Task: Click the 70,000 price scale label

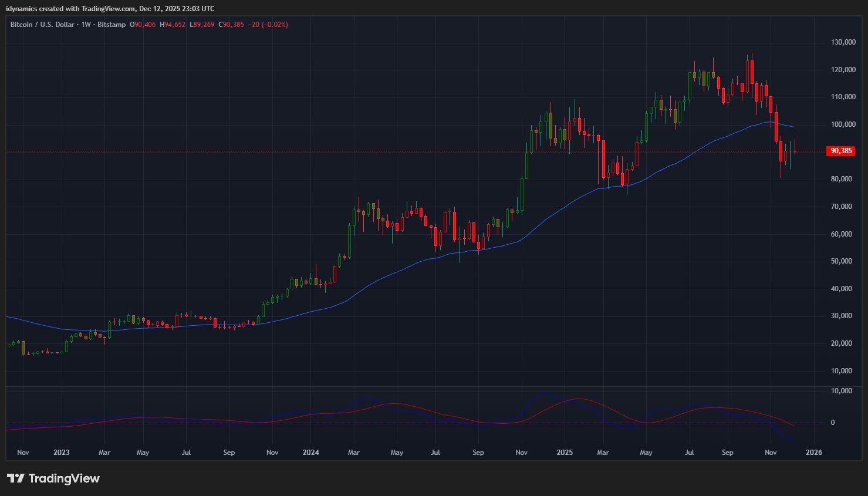Action: point(842,207)
